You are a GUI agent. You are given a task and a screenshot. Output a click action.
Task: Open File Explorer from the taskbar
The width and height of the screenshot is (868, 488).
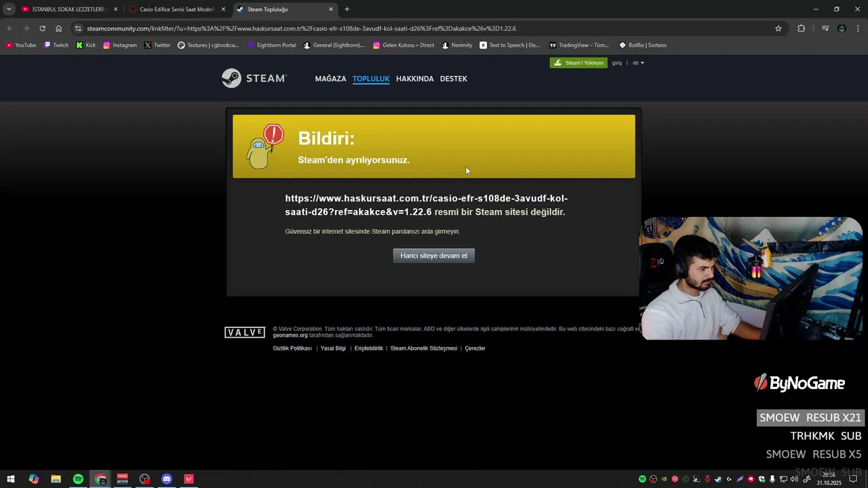click(56, 479)
